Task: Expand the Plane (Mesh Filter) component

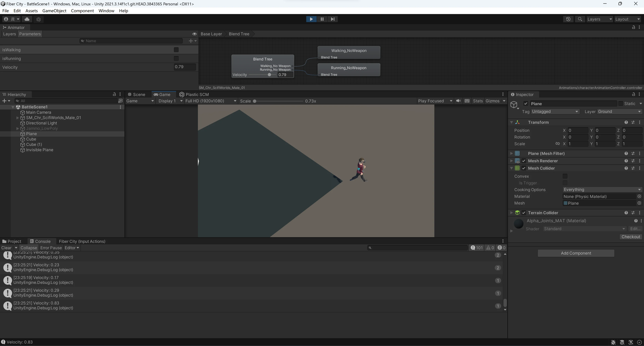Action: [x=512, y=154]
